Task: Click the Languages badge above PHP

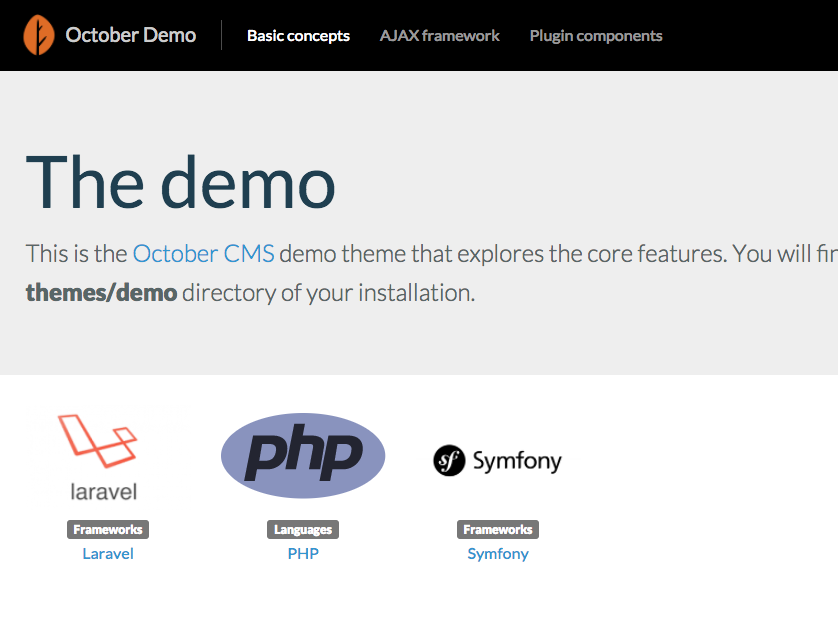Action: (303, 530)
